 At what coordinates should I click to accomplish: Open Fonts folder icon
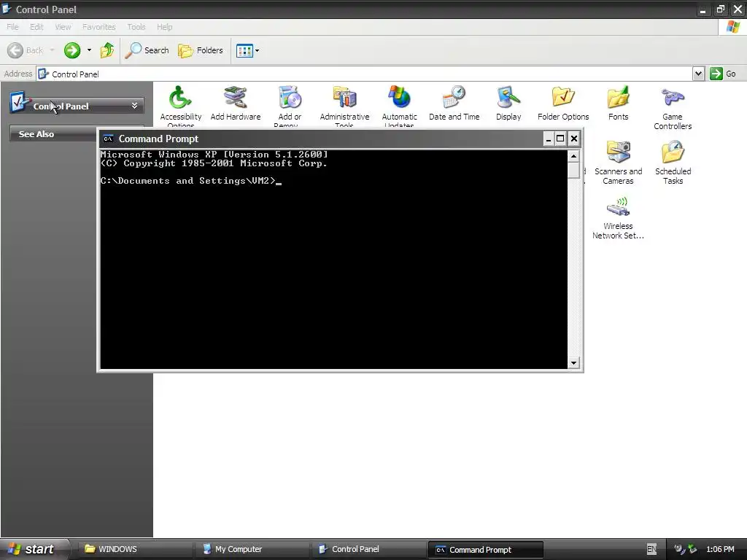point(618,104)
